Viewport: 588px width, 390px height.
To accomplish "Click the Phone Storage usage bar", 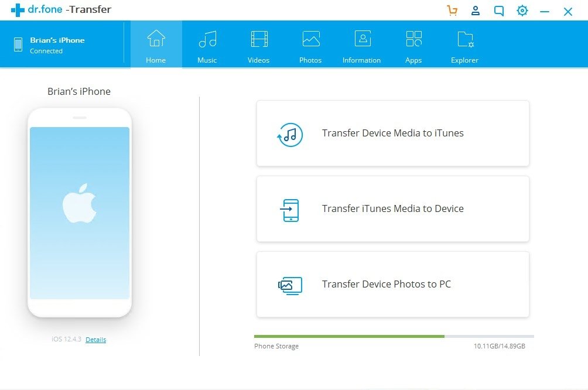I will (394, 336).
